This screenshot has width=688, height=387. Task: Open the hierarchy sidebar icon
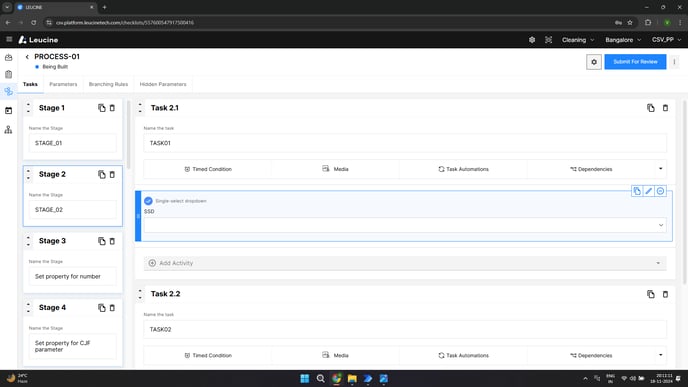coord(8,130)
